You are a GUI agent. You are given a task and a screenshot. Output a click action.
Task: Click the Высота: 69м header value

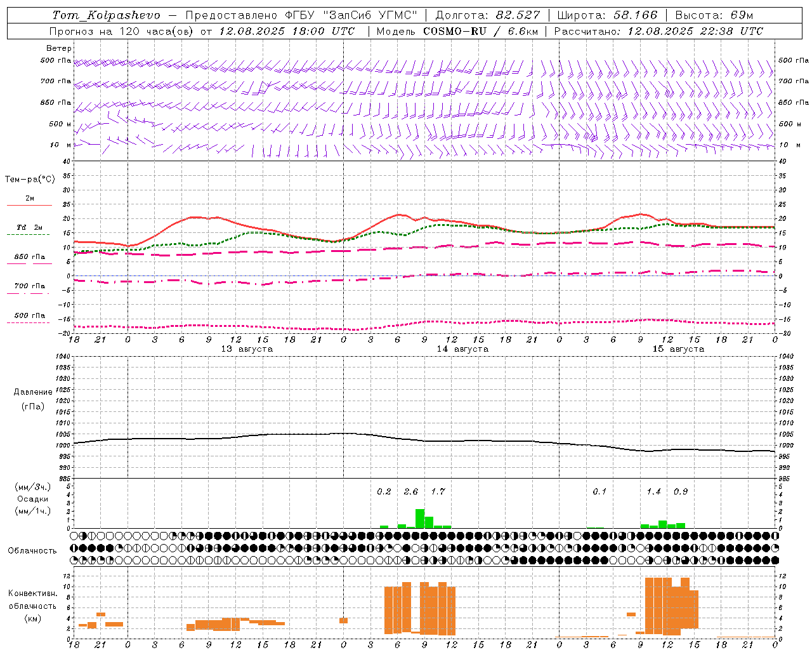[715, 15]
